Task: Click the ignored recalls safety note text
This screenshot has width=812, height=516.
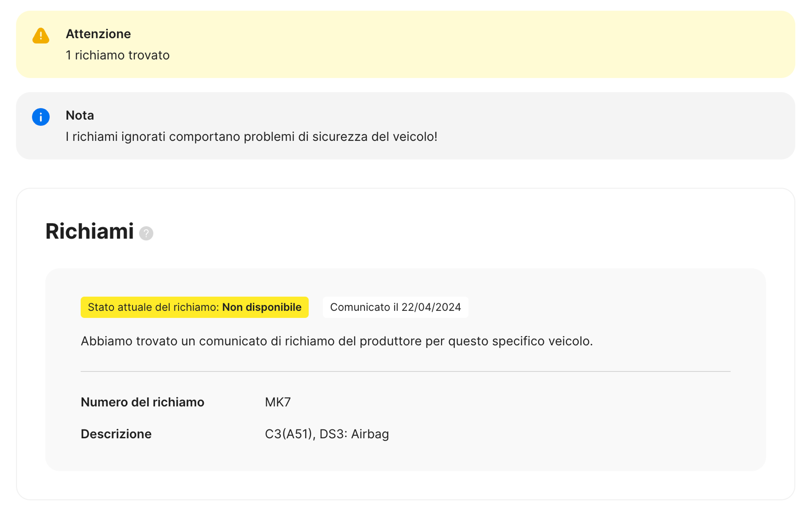Action: [251, 137]
